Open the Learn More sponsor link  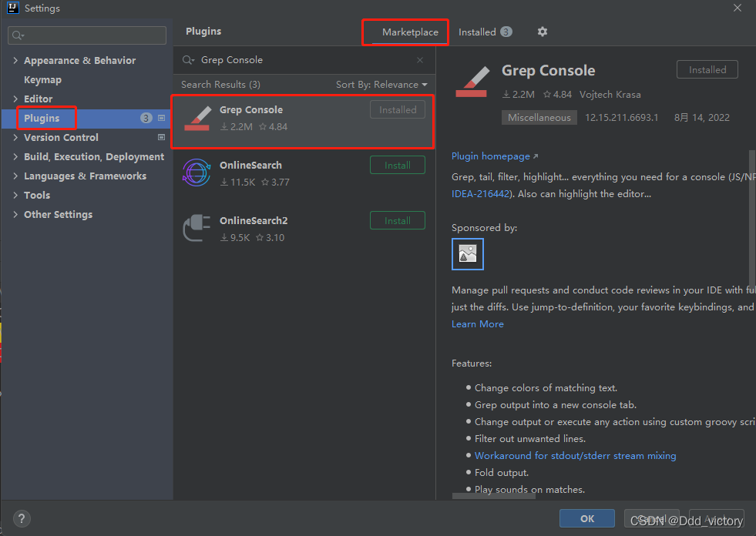(477, 324)
